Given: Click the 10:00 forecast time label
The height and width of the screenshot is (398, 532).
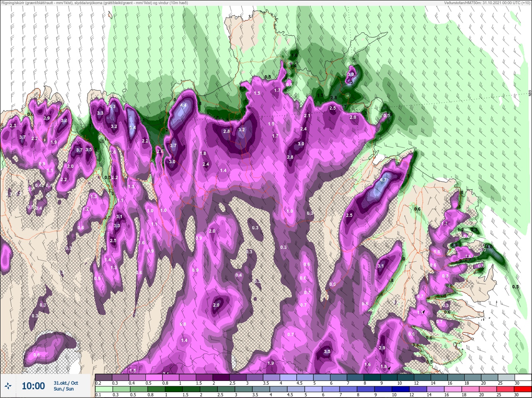Looking at the screenshot, I should click(33, 386).
